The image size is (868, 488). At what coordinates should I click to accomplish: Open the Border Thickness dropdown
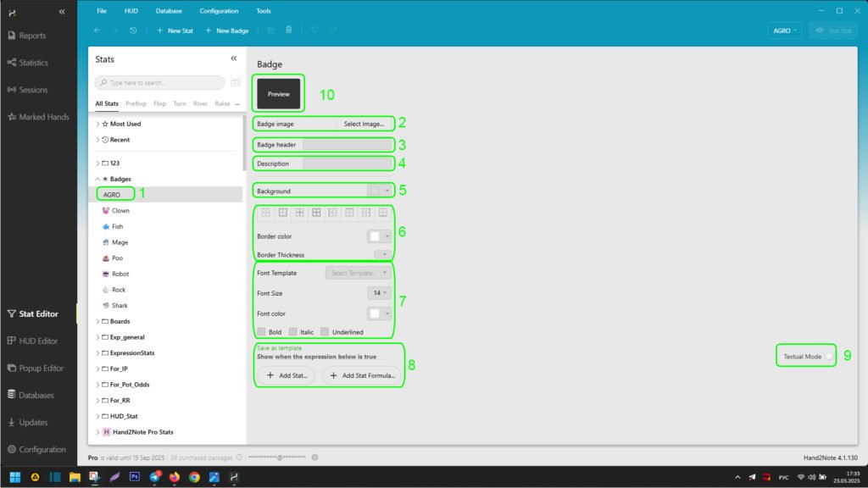383,254
